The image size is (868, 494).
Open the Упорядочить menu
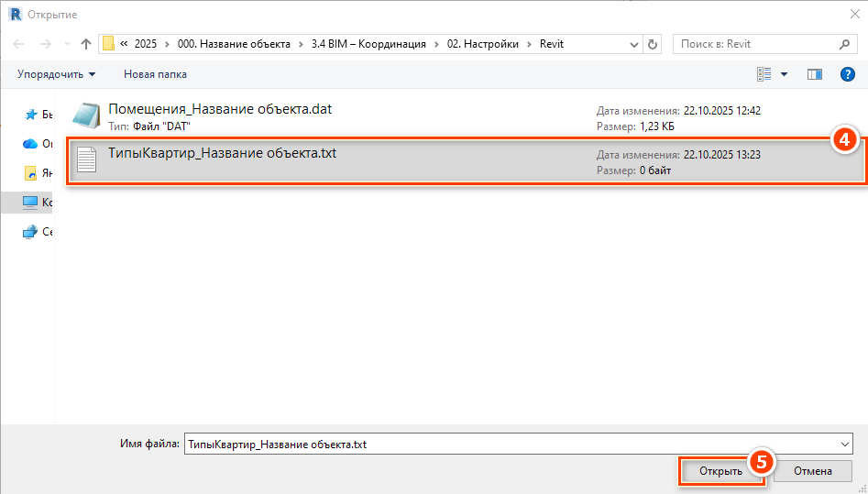click(x=56, y=74)
